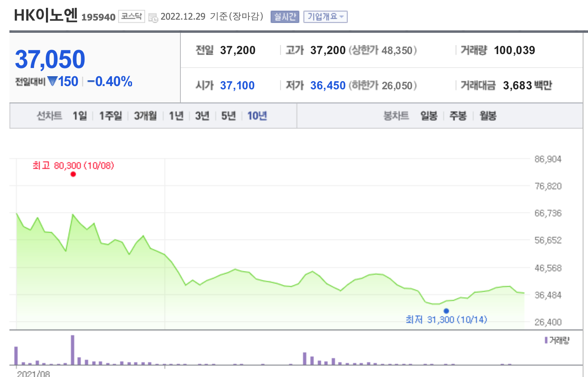Show the 5년 line chart
The height and width of the screenshot is (377, 588).
(x=229, y=116)
